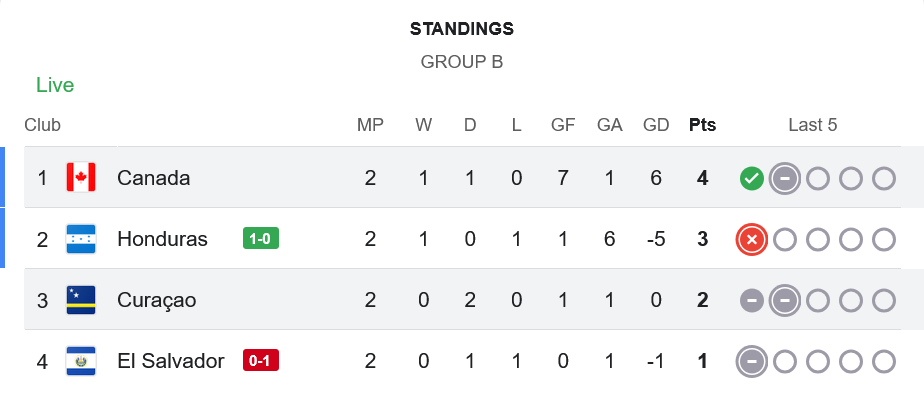This screenshot has width=924, height=408.
Task: Select the Curaçao team name
Action: pyautogui.click(x=156, y=300)
